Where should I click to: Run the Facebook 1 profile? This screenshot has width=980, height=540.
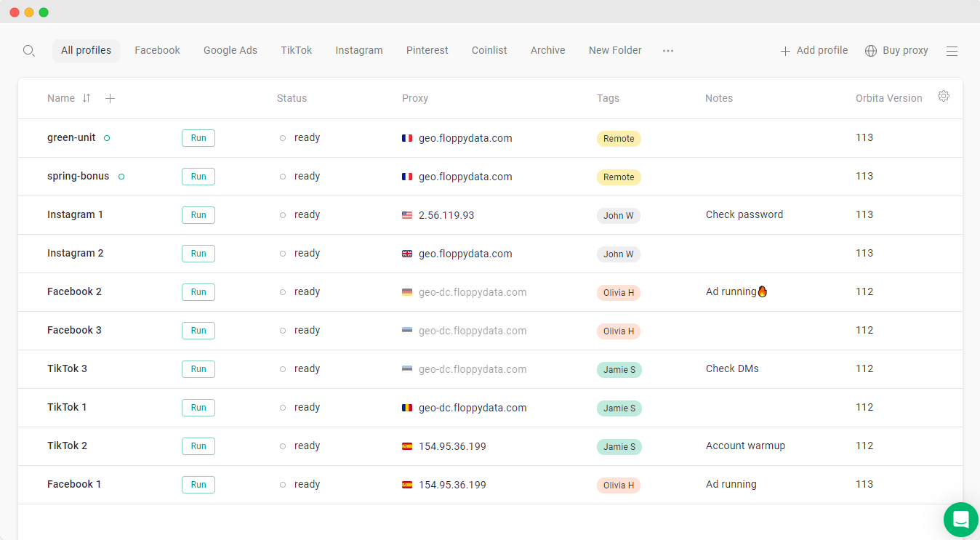point(198,485)
